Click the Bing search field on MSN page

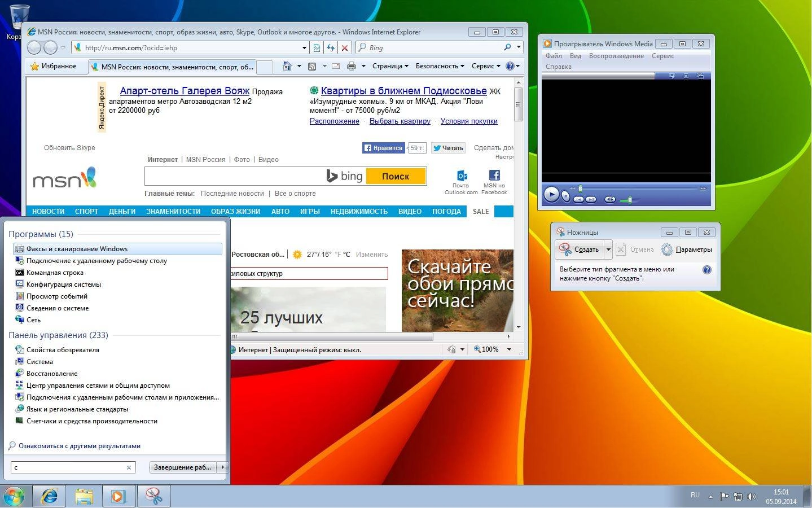235,176
